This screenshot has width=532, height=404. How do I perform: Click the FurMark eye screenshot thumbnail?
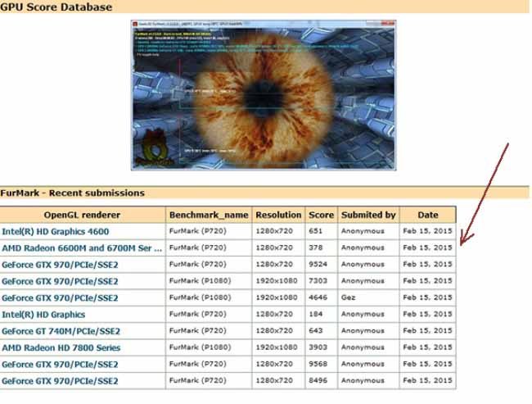coord(260,95)
